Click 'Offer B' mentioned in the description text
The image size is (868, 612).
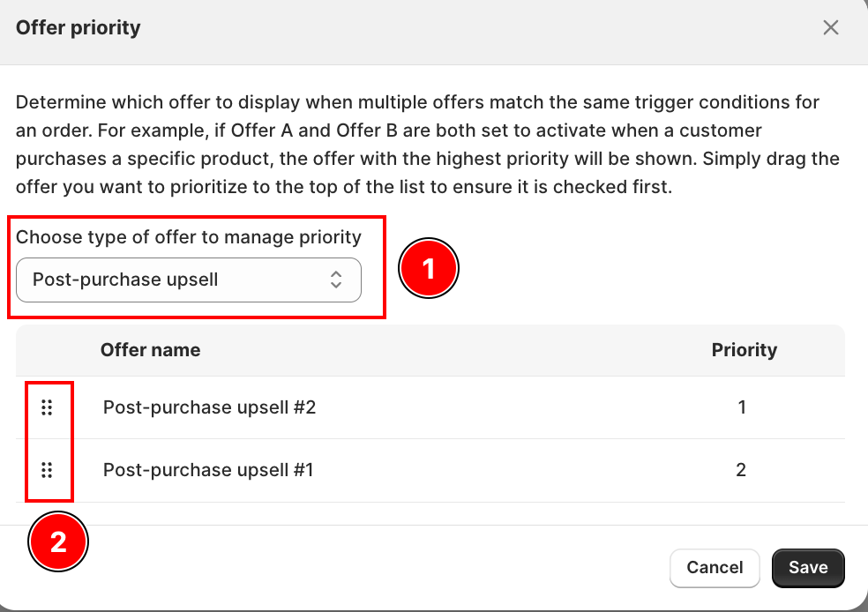click(367, 131)
